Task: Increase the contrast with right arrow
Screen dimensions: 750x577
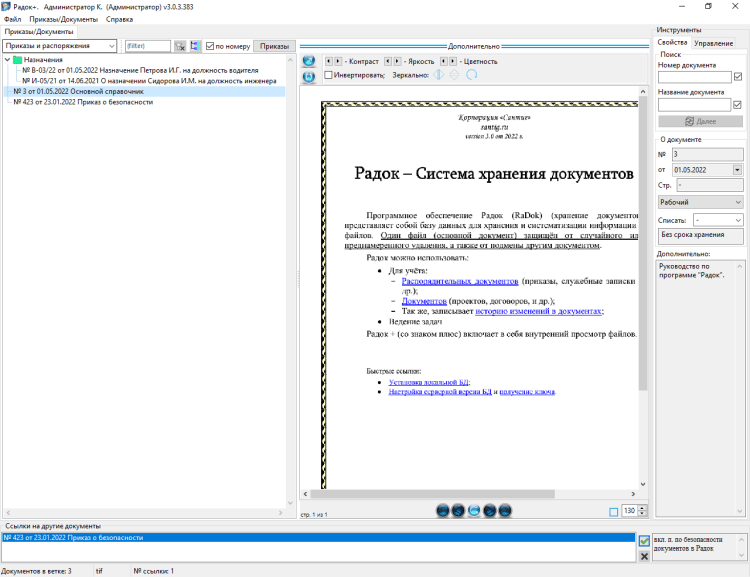Action: point(339,61)
